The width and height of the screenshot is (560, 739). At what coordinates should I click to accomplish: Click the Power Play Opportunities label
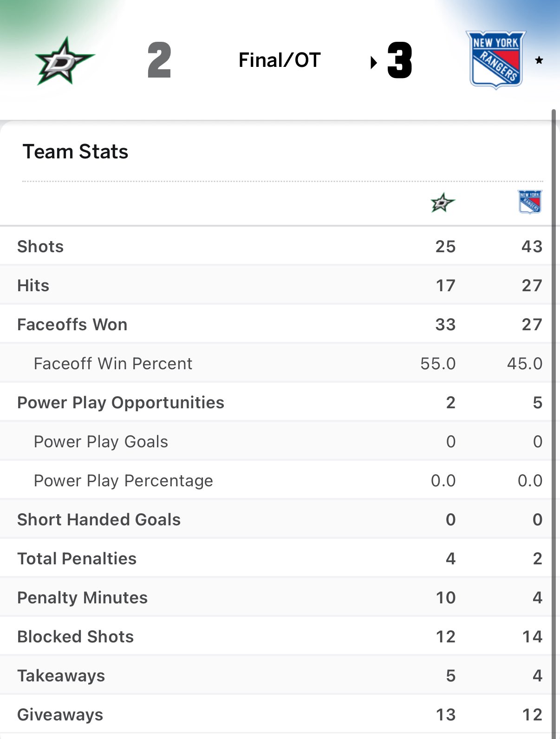[120, 403]
